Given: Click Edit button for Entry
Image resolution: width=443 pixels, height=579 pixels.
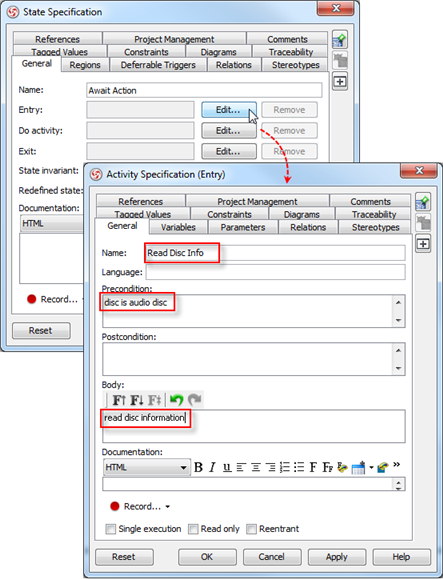Looking at the screenshot, I should tap(229, 110).
